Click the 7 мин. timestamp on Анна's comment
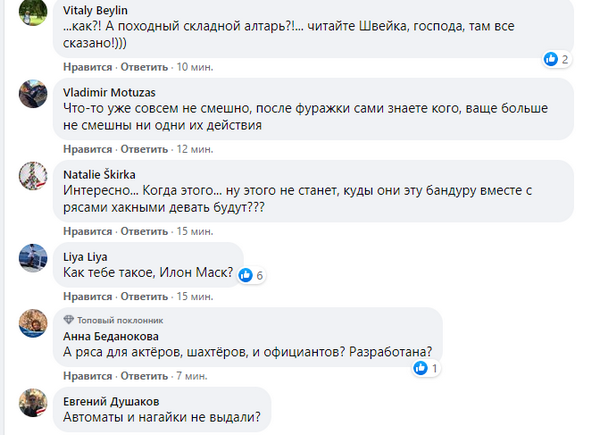600x435 pixels. click(190, 375)
